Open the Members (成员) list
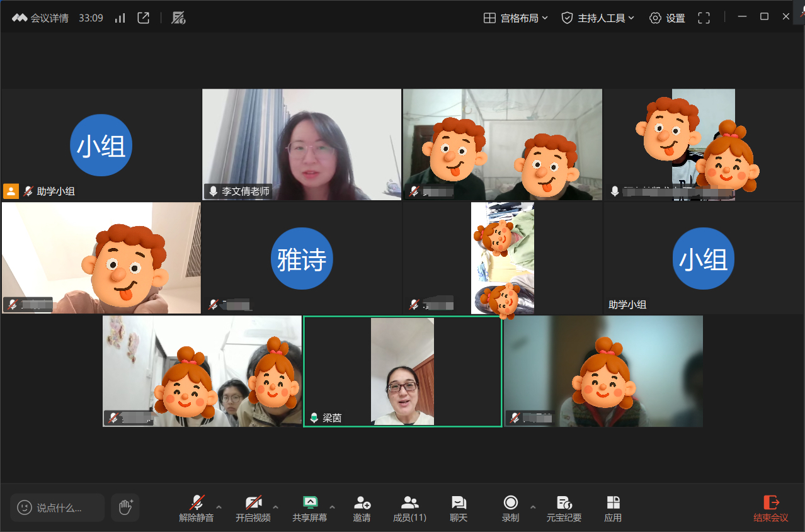The image size is (805, 532). click(409, 508)
